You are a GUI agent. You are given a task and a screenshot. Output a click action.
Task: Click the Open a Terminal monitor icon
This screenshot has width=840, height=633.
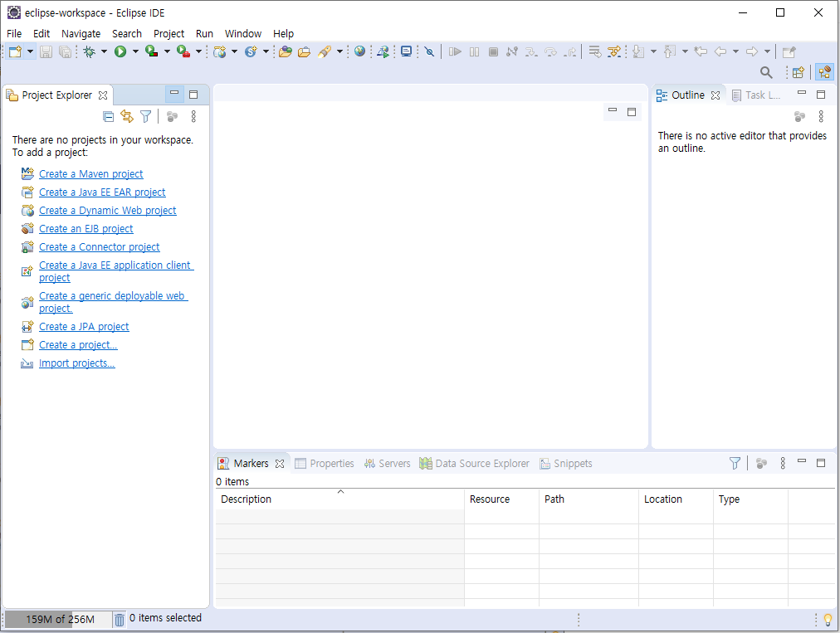pyautogui.click(x=407, y=52)
